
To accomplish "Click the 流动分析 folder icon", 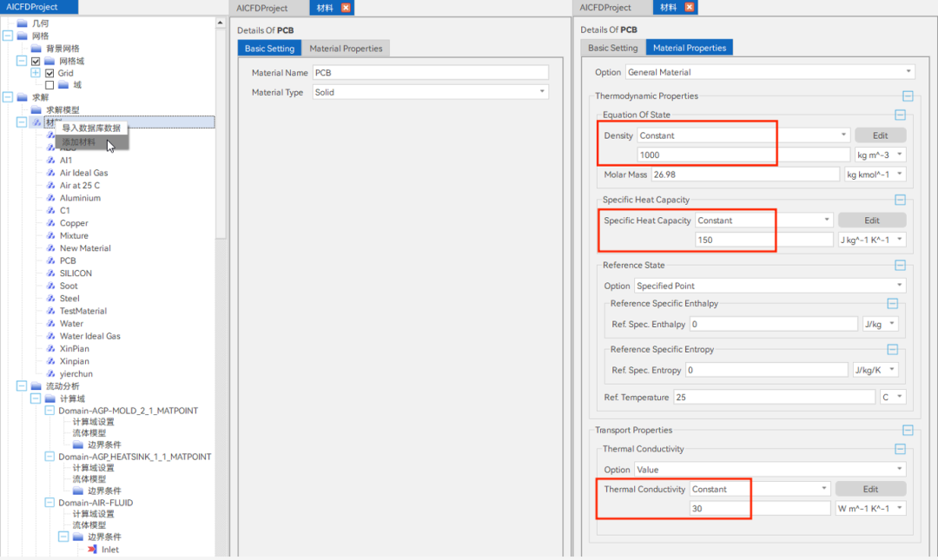I will (36, 385).
